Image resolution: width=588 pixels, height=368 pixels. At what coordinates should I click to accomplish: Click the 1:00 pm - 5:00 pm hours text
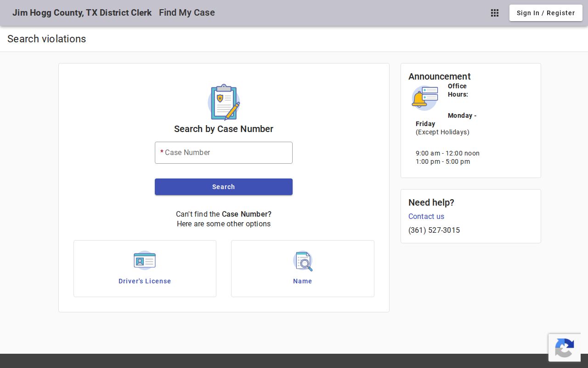click(443, 161)
